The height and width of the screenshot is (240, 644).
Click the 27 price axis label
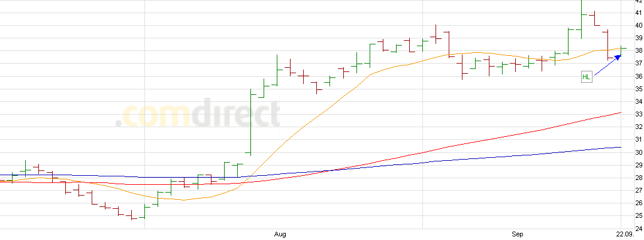639,190
